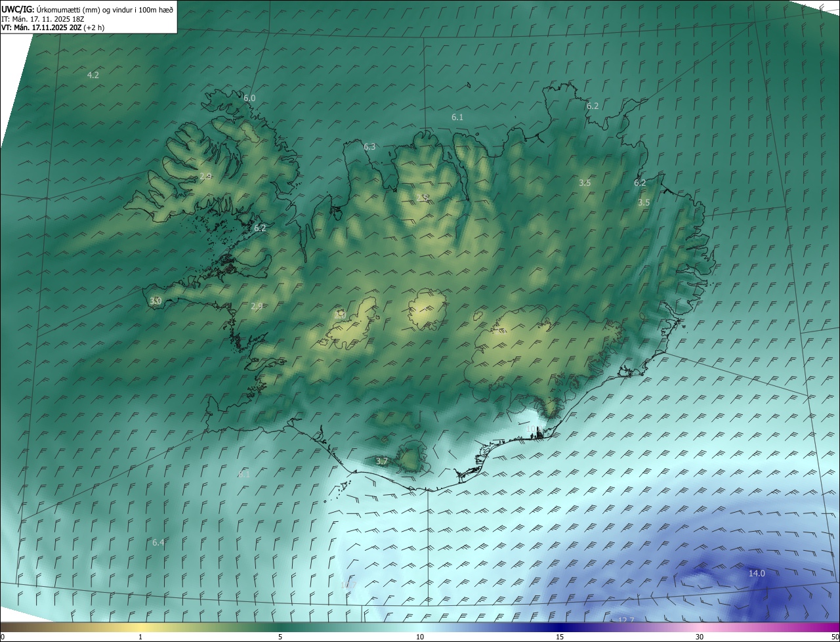Click the '50' label on the color scale
This screenshot has height=642, width=840.
(x=835, y=637)
